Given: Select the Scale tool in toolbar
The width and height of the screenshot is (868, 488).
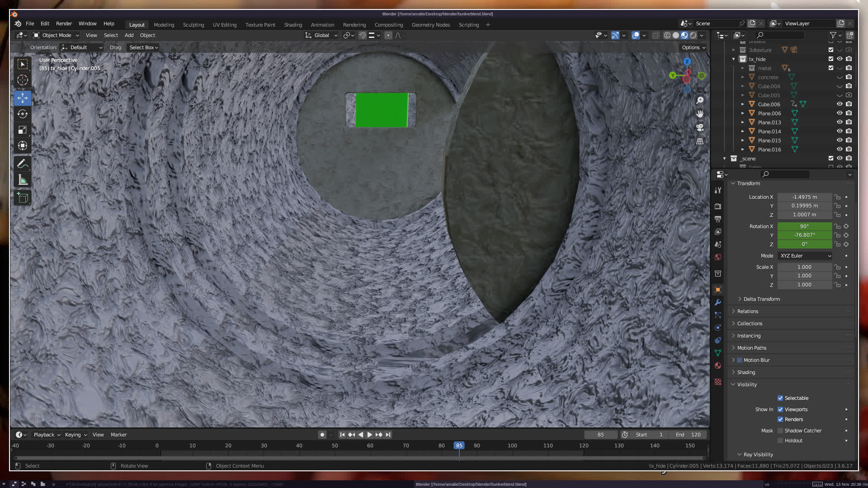Looking at the screenshot, I should 23,130.
